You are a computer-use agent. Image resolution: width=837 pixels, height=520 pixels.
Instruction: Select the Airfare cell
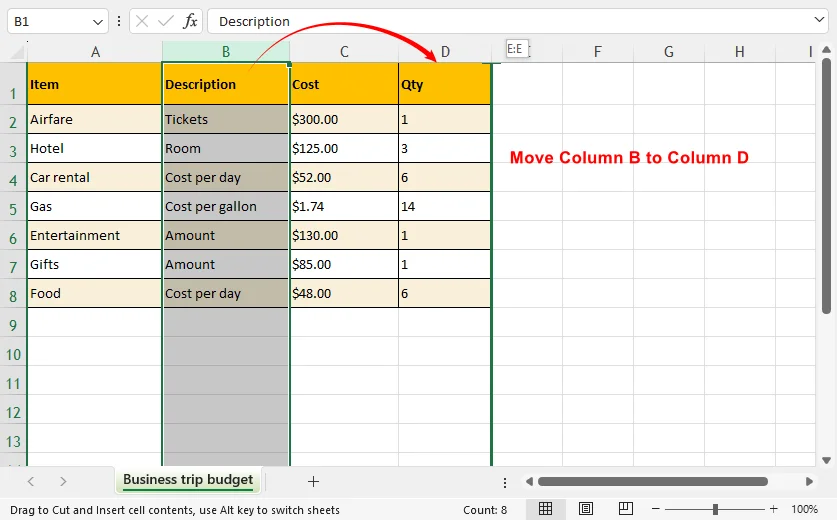point(94,119)
